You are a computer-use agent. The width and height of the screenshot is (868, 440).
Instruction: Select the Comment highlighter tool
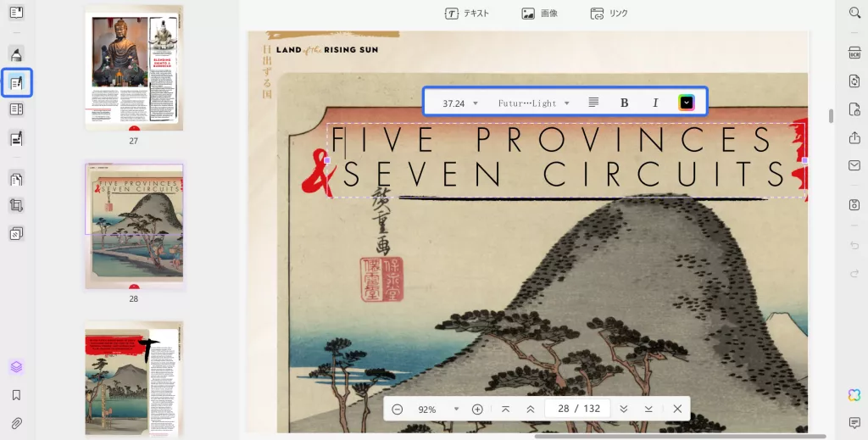click(16, 53)
